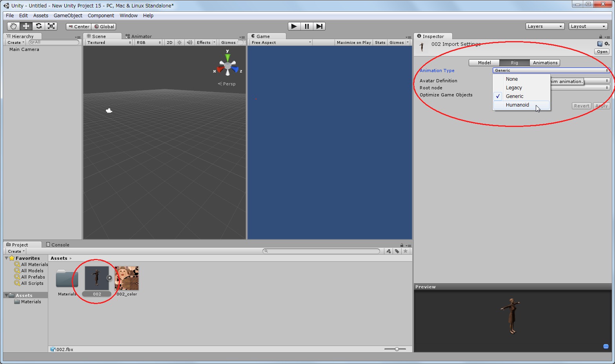Click the camera icon in Scene view
The width and height of the screenshot is (615, 364).
click(109, 111)
